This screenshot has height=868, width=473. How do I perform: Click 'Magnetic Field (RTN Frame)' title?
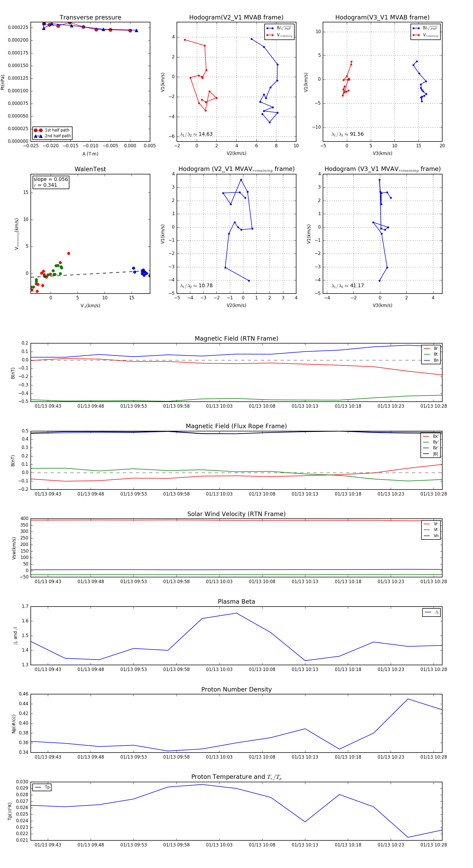tap(236, 339)
